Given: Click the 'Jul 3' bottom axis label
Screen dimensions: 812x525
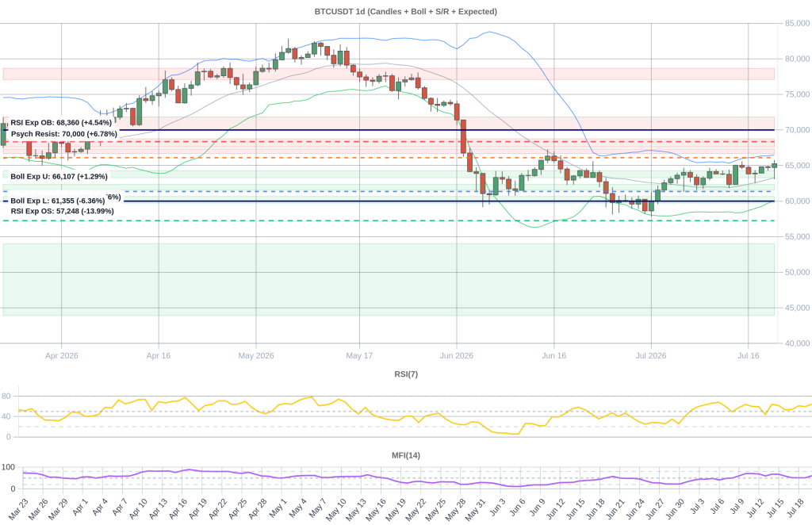Looking at the screenshot, I should [x=696, y=506].
